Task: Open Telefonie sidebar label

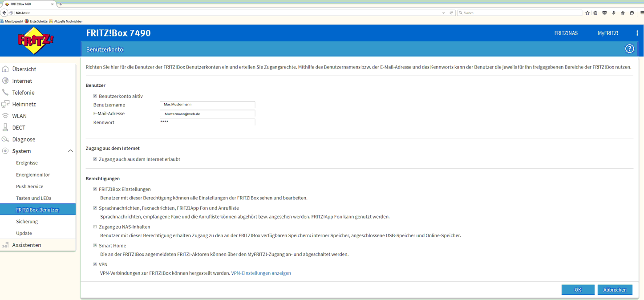Action: click(23, 93)
